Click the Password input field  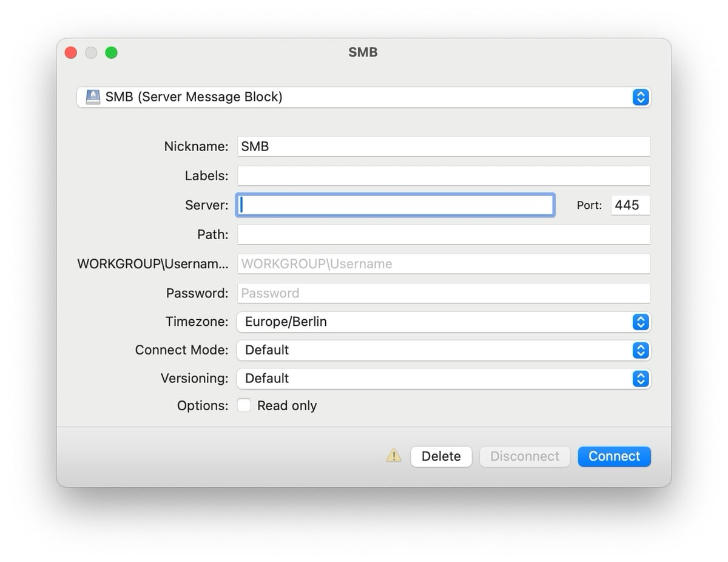click(443, 293)
